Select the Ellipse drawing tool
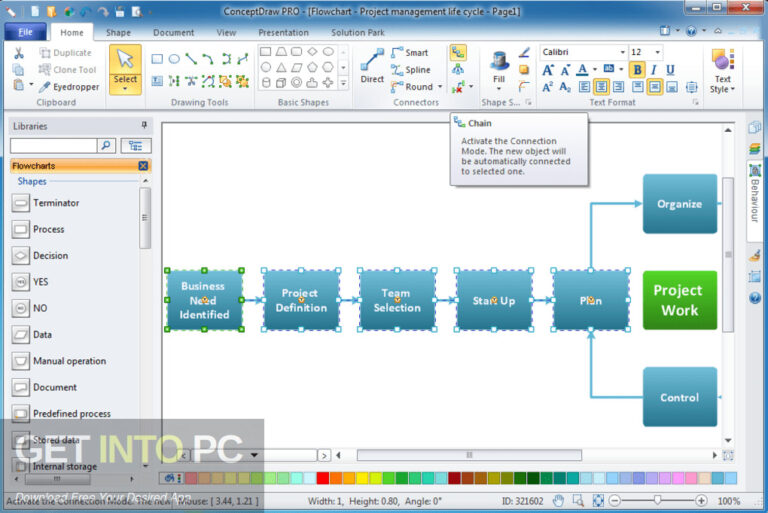 [x=174, y=59]
